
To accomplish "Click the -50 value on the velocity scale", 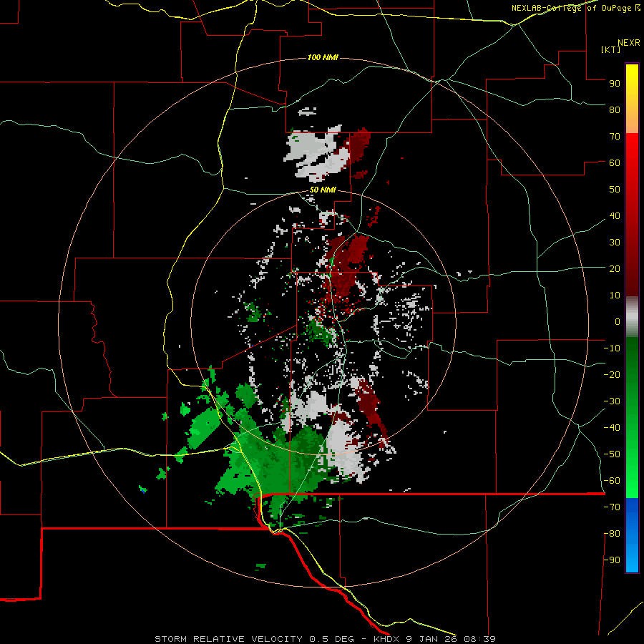I will pos(612,454).
